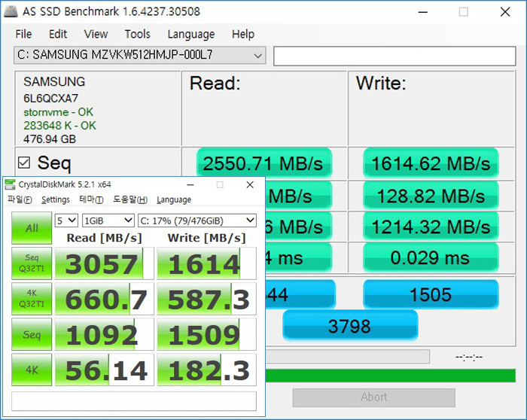
Task: Expand the SAMSUNG MZVKW512HMJP drive dropdown
Action: coord(140,55)
